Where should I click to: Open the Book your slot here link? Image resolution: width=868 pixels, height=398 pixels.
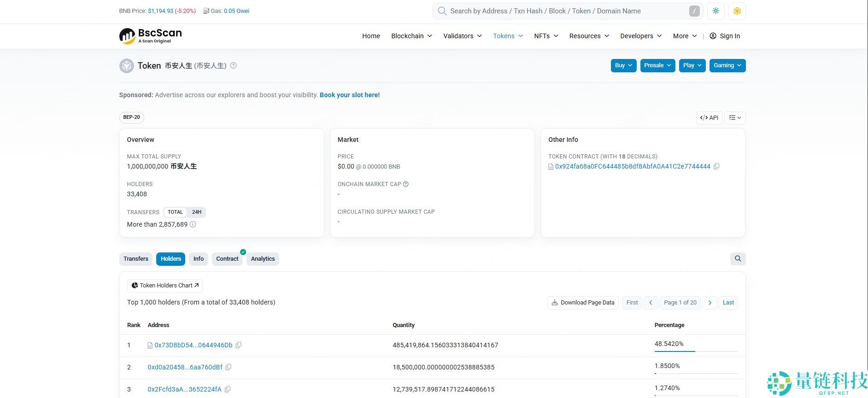tap(350, 95)
